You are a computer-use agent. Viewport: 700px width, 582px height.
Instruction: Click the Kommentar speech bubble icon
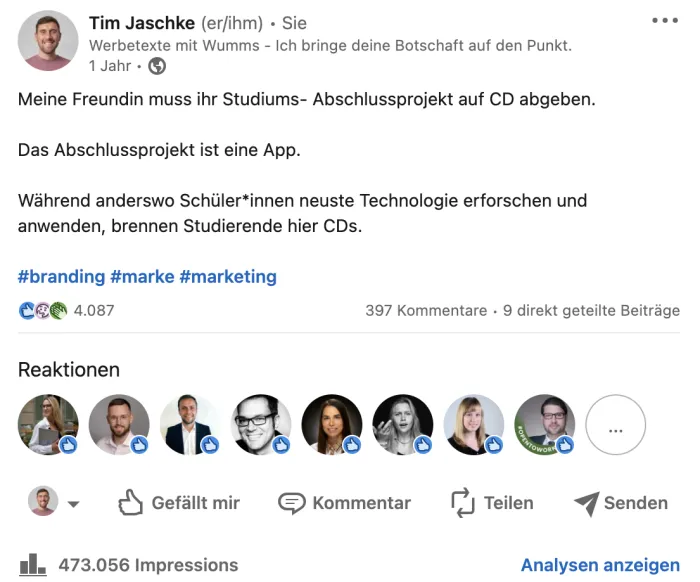[291, 502]
